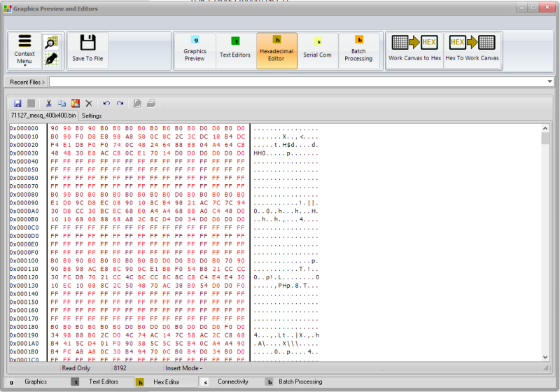Click the delete X icon
The image size is (560, 392).
coord(89,103)
